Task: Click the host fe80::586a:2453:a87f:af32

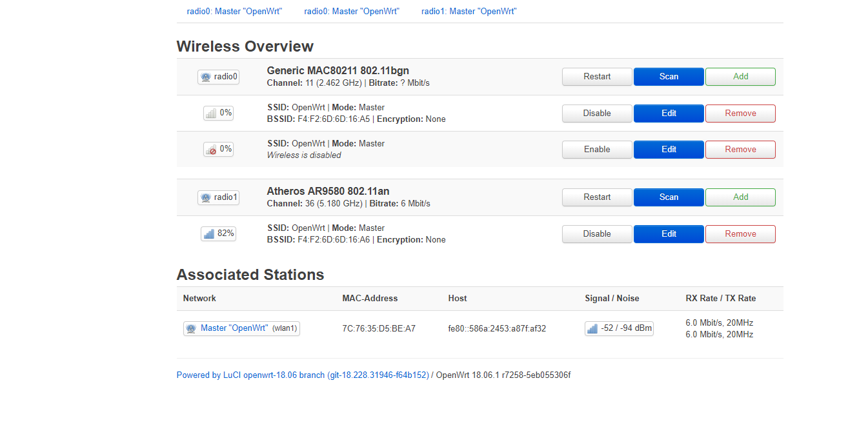Action: [x=497, y=328]
